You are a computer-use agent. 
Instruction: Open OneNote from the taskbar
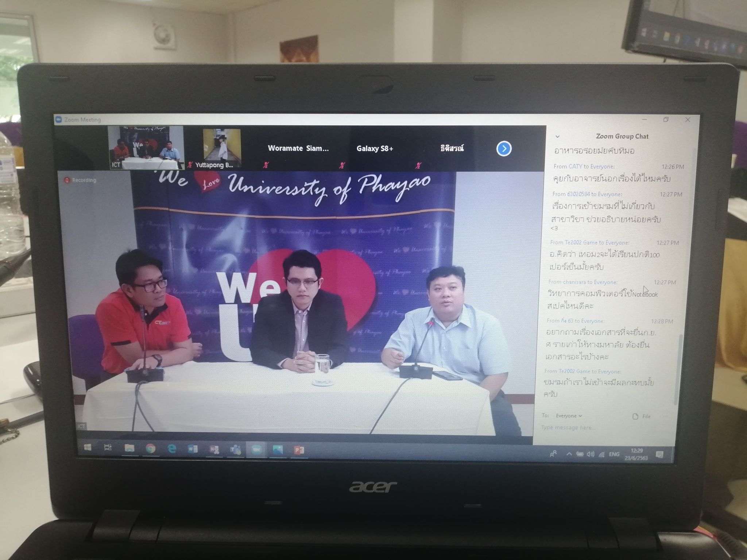coord(214,450)
